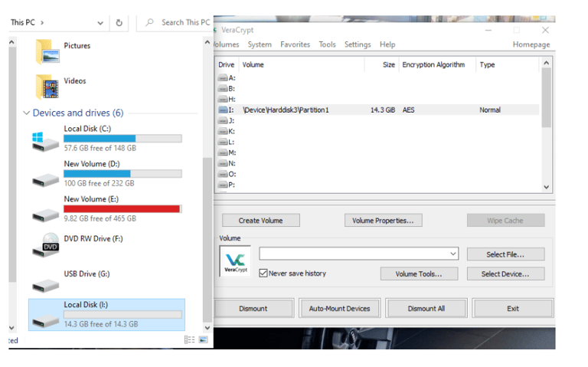Select drive slot K: in VeraCrypt list
Screen dimensions: 588x367
(227, 131)
